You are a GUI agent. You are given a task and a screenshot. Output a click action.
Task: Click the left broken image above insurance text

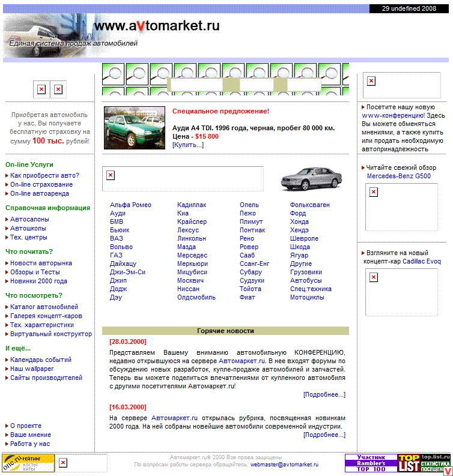point(41,89)
